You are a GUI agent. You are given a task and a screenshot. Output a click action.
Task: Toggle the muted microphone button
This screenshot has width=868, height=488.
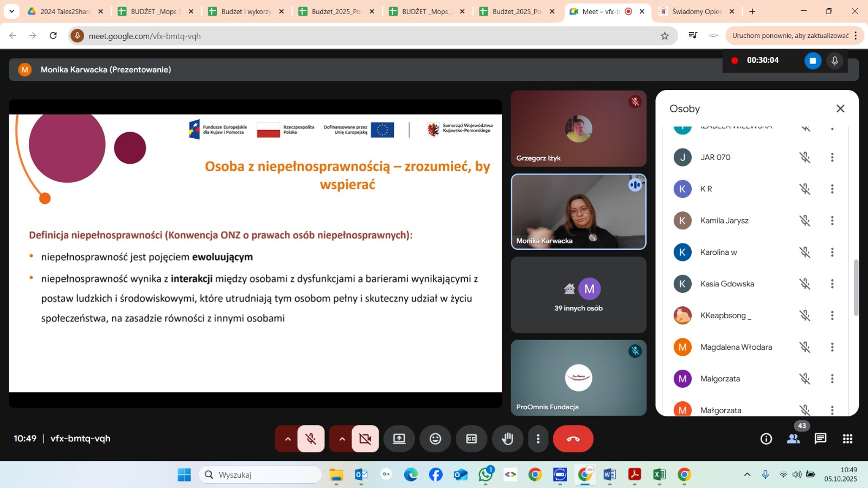[311, 439]
